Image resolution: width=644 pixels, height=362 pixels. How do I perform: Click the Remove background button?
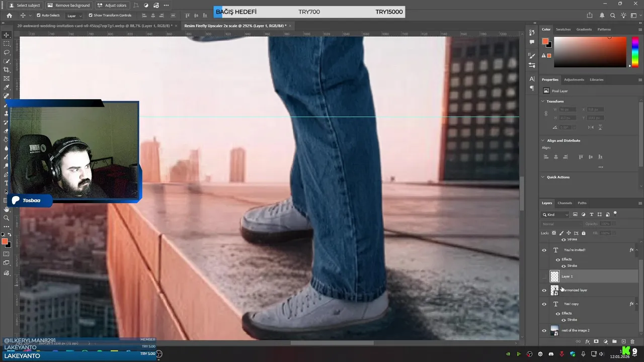[68, 5]
